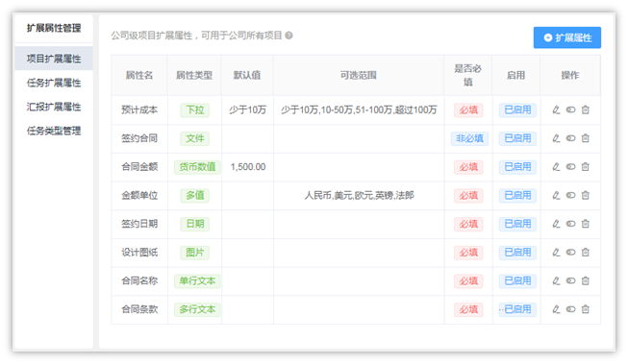Delete the 合同名称 attribute row
The height and width of the screenshot is (364, 628).
[x=585, y=280]
